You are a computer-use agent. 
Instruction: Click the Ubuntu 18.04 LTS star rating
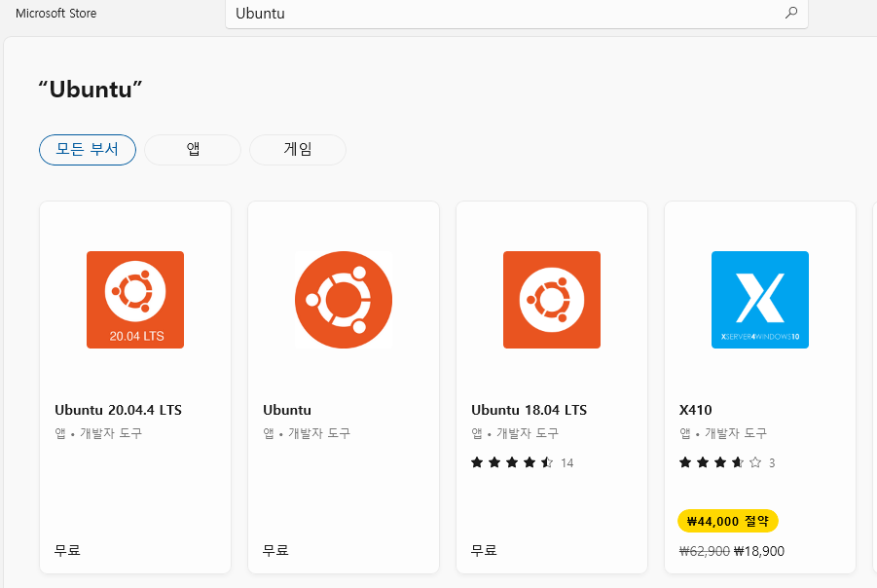[512, 462]
